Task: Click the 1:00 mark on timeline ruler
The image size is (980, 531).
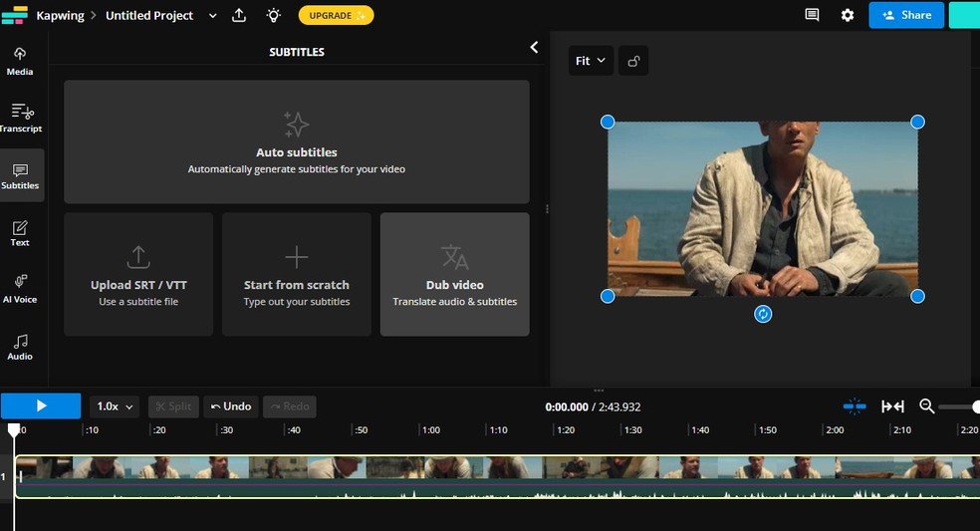Action: coord(430,430)
